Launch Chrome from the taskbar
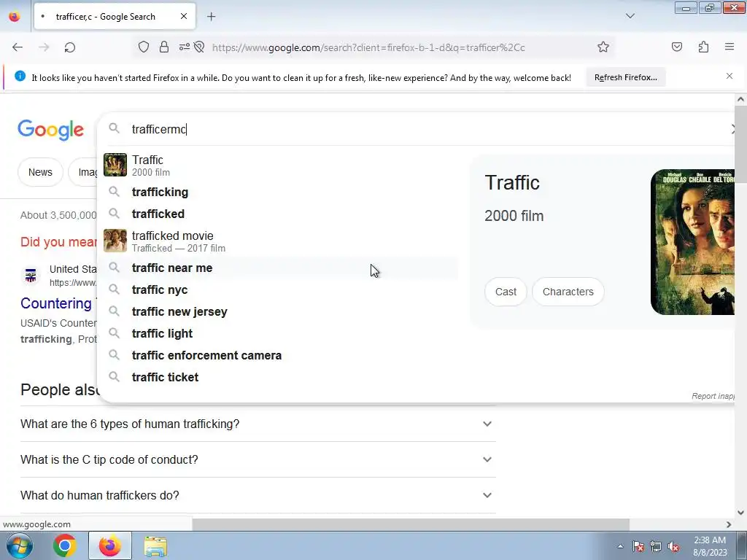 [65, 545]
